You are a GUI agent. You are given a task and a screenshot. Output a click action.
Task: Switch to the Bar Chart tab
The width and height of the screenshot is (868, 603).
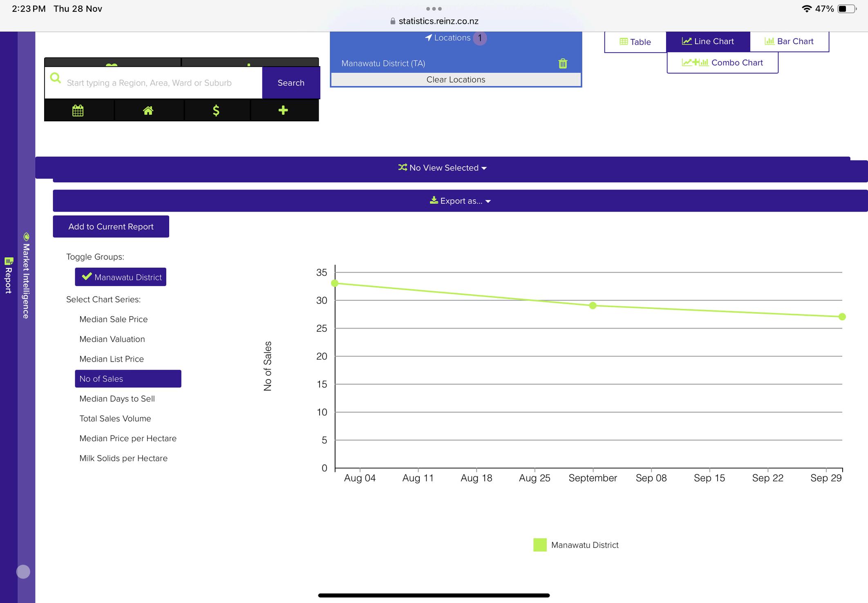[789, 41]
